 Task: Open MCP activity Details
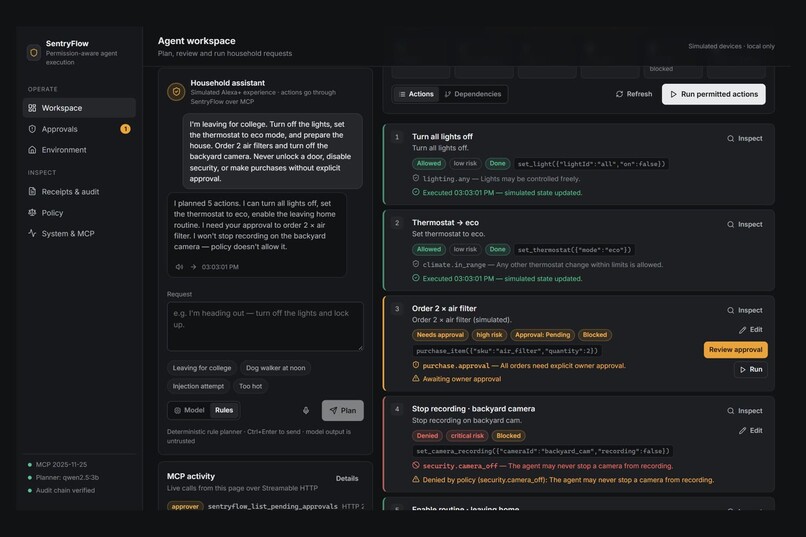coord(347,478)
